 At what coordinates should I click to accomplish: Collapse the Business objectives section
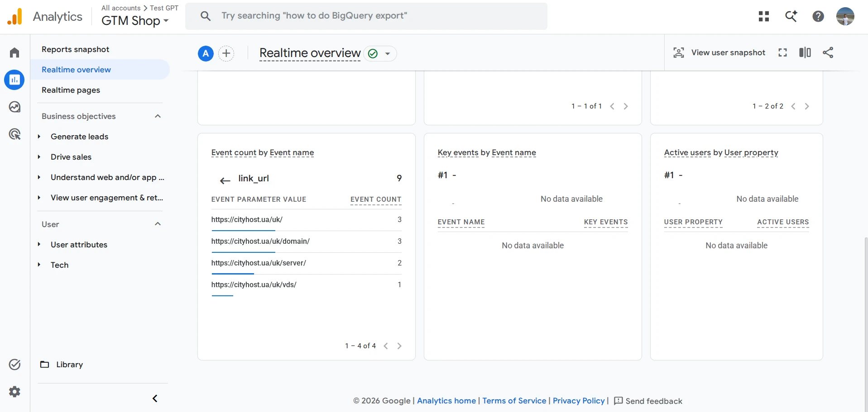tap(158, 116)
